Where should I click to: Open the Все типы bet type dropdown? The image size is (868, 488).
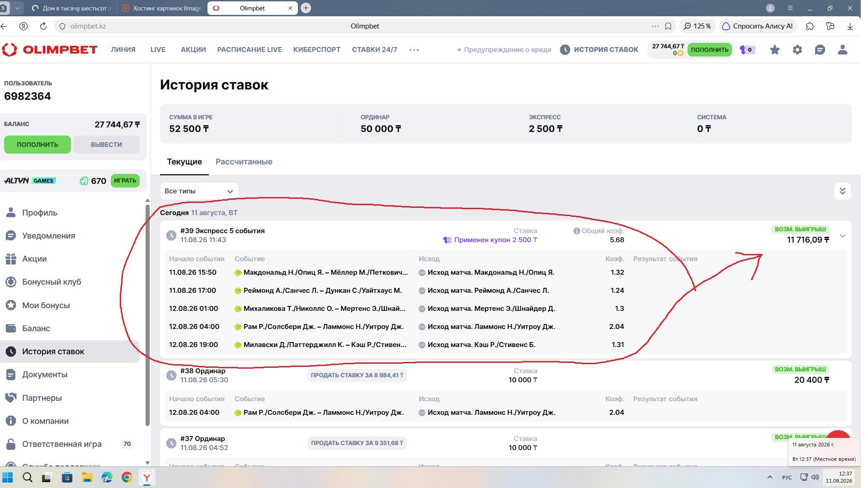[199, 191]
